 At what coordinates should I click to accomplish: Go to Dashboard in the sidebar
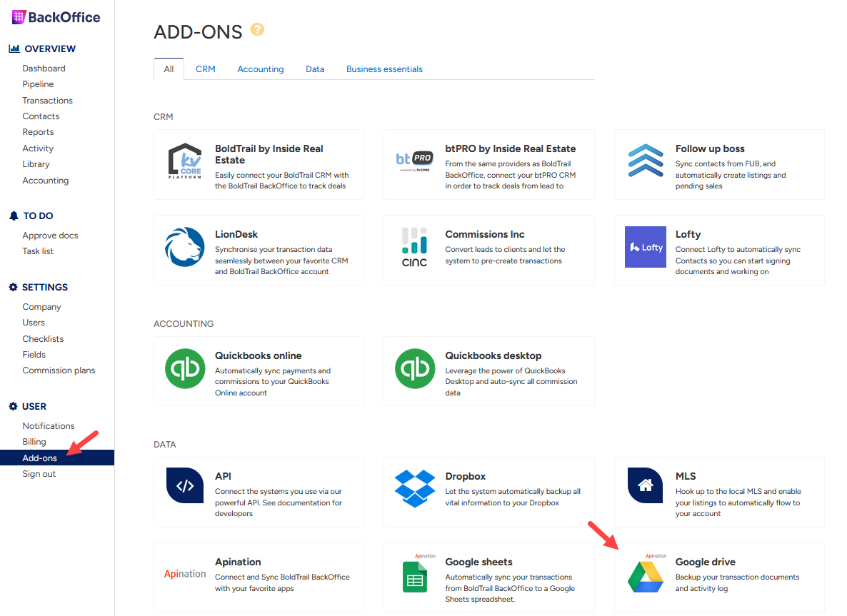pos(44,69)
